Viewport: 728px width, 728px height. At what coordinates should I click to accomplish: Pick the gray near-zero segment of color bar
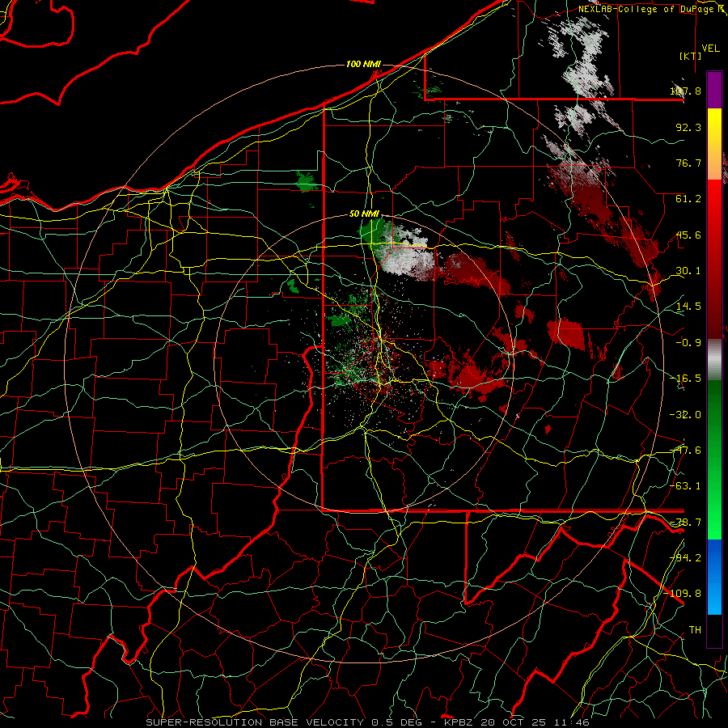point(714,359)
